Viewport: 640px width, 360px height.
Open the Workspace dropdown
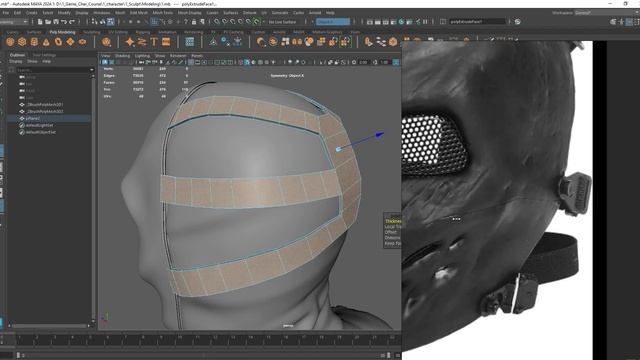click(x=607, y=13)
